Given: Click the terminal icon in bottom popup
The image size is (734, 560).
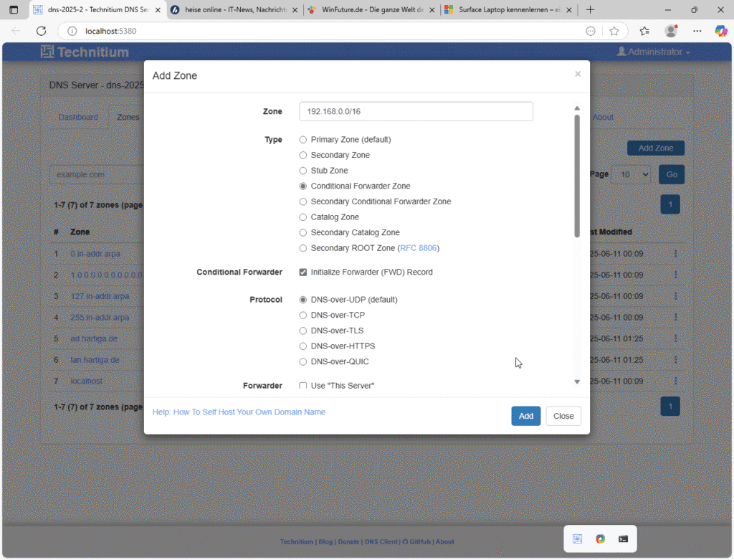Looking at the screenshot, I should 623,539.
